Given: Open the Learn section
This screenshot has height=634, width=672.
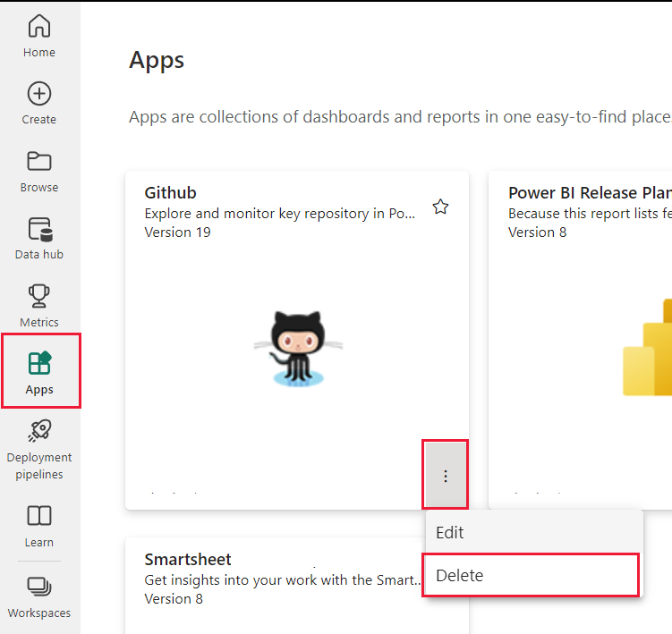Looking at the screenshot, I should pos(39,527).
